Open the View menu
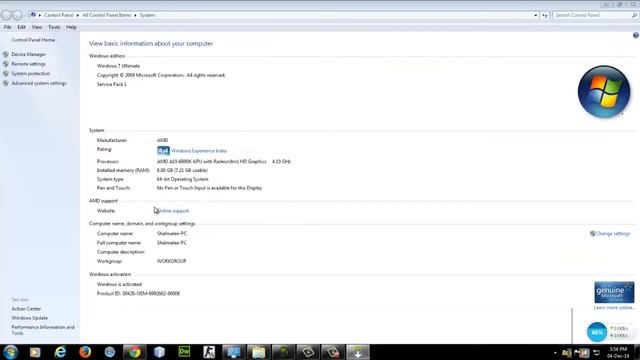 coord(37,27)
